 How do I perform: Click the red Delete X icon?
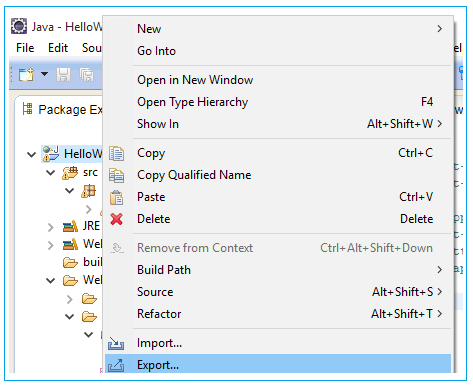coord(117,219)
